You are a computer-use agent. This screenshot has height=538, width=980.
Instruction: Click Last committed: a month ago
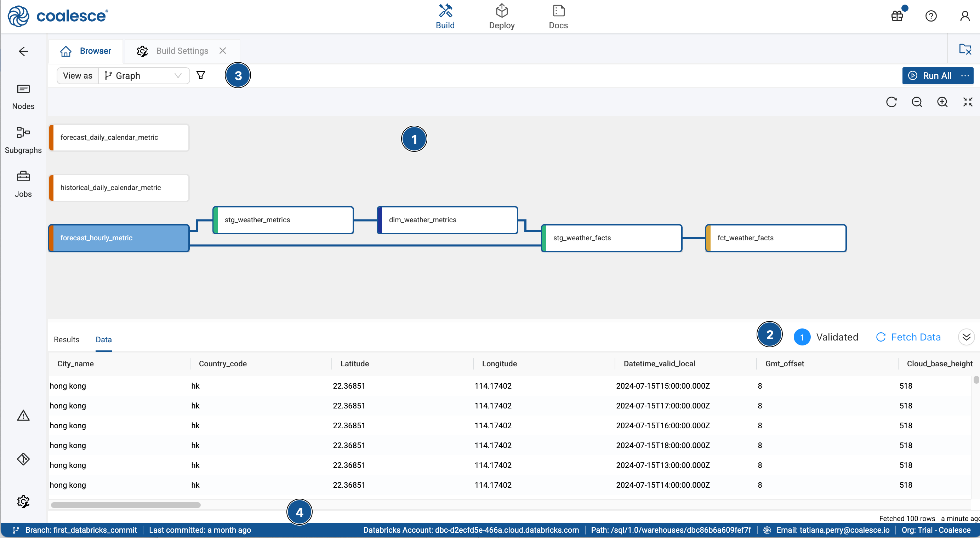point(200,530)
